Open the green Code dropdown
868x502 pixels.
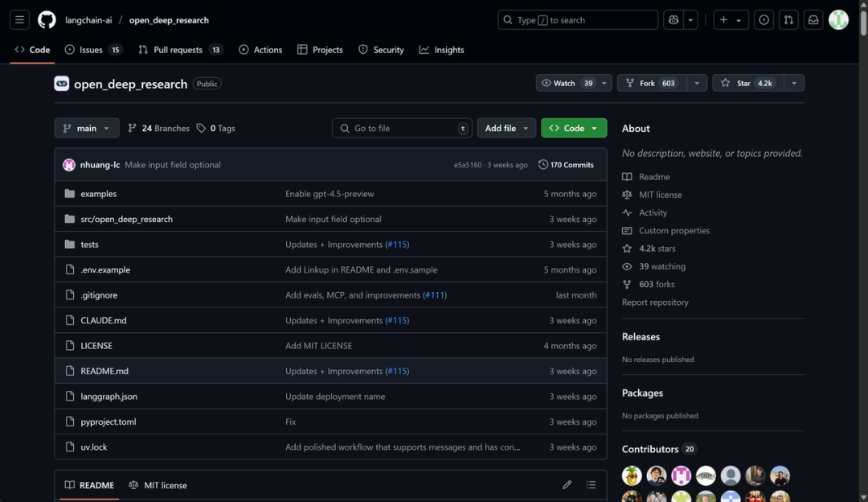coord(574,128)
